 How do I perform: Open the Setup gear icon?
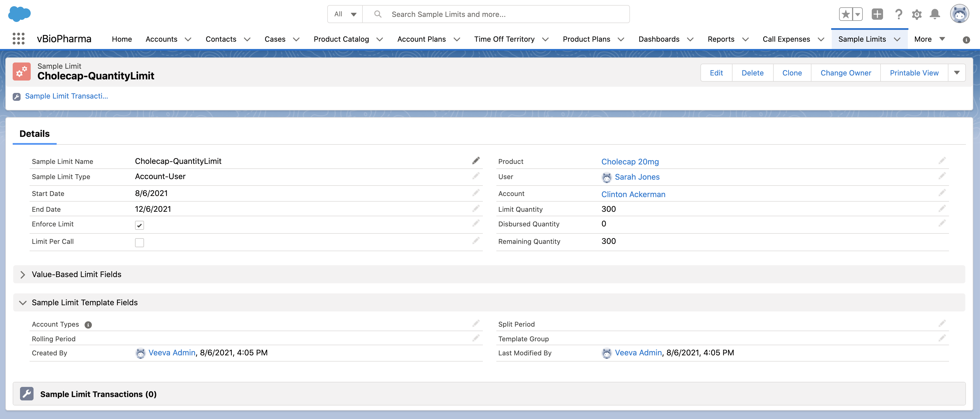click(x=917, y=14)
